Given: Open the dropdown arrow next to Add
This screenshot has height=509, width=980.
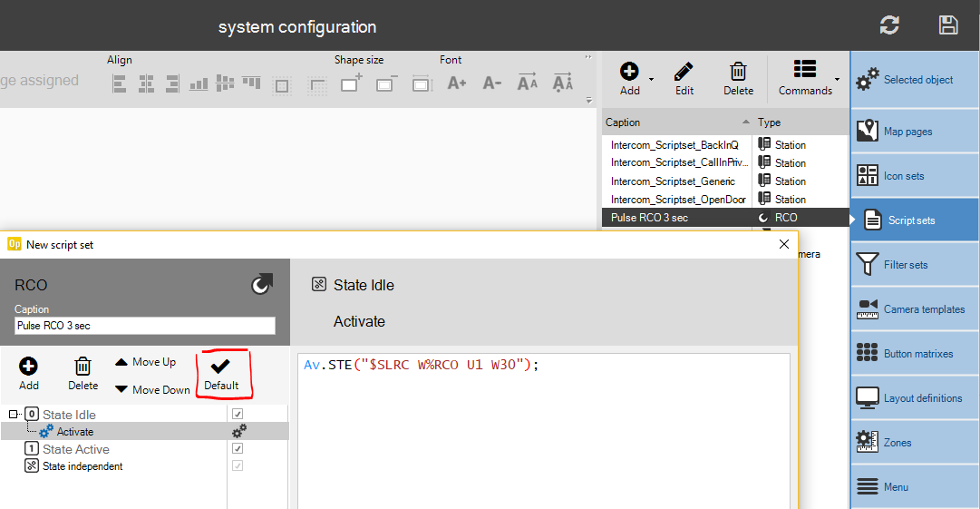Looking at the screenshot, I should (x=651, y=80).
